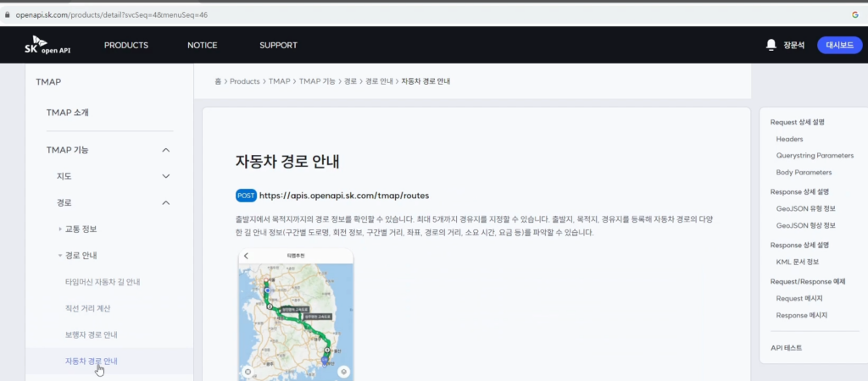Open TMAP 소개 in sidebar
This screenshot has height=381, width=868.
(68, 113)
